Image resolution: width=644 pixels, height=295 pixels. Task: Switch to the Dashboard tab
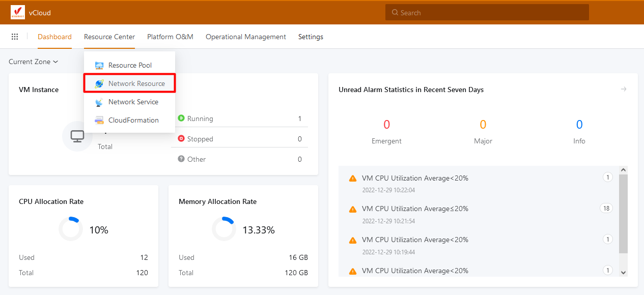click(x=54, y=37)
